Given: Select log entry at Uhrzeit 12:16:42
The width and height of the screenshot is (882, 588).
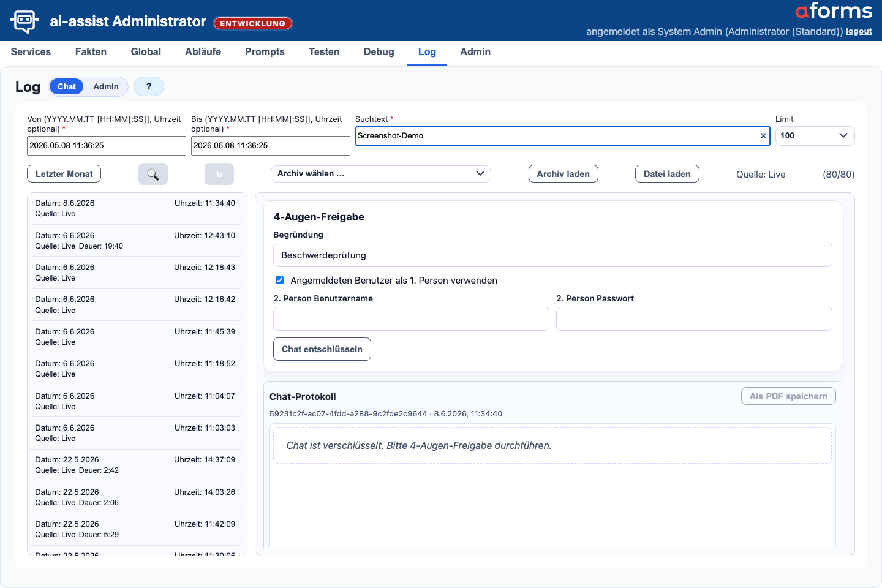Looking at the screenshot, I should tap(135, 304).
